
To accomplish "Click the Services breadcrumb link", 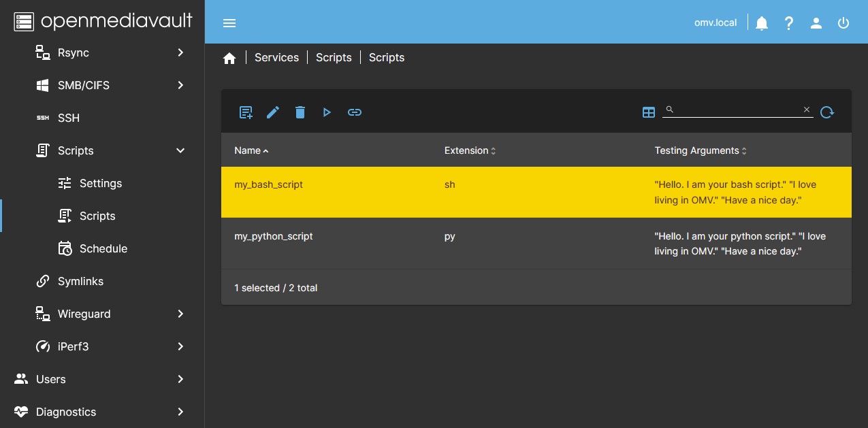I will tap(276, 58).
